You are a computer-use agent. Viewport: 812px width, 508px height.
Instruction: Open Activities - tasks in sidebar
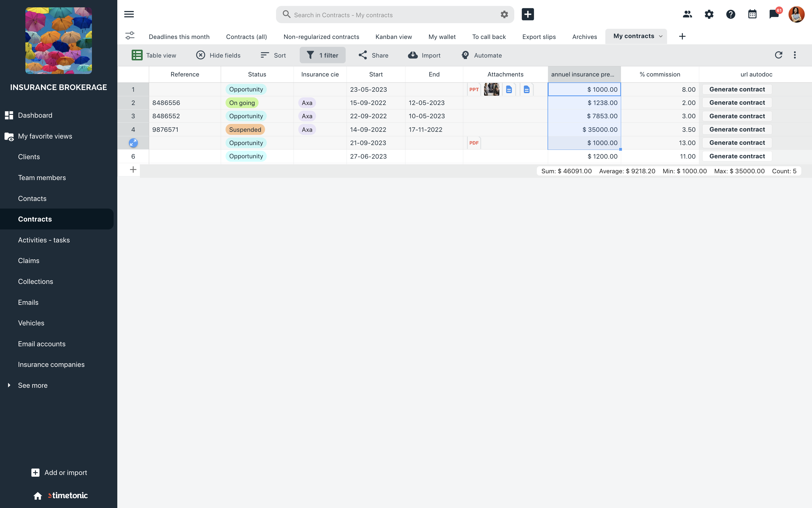point(44,240)
